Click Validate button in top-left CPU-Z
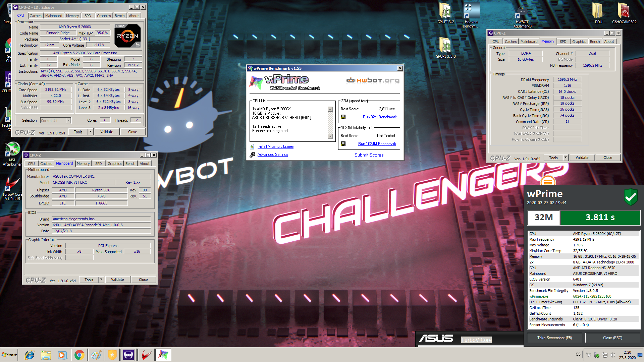The width and height of the screenshot is (644, 362). [x=107, y=132]
